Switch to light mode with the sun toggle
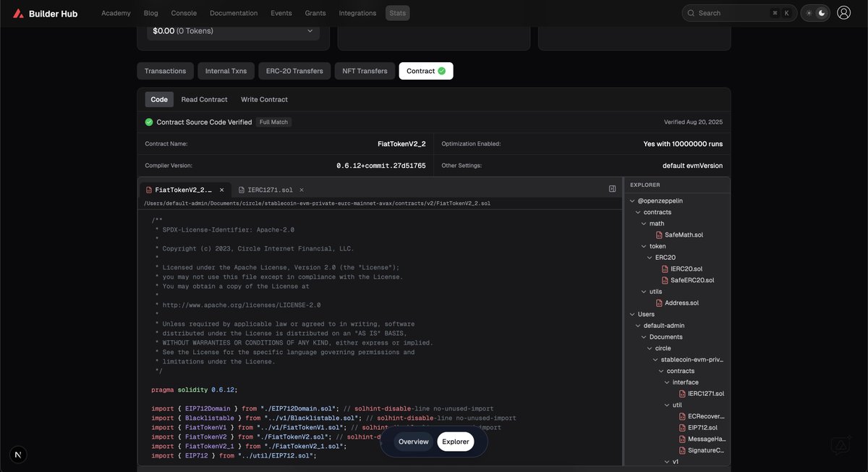This screenshot has width=868, height=472. pyautogui.click(x=807, y=12)
